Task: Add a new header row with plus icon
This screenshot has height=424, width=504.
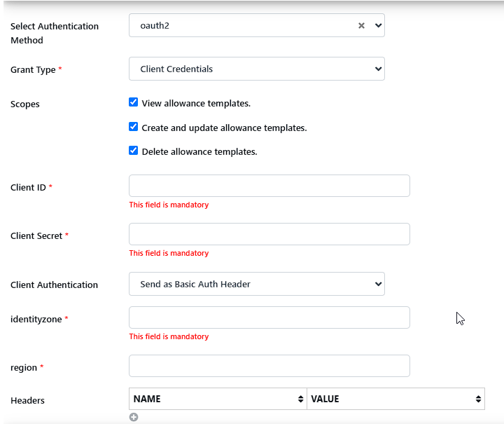Action: coord(134,417)
